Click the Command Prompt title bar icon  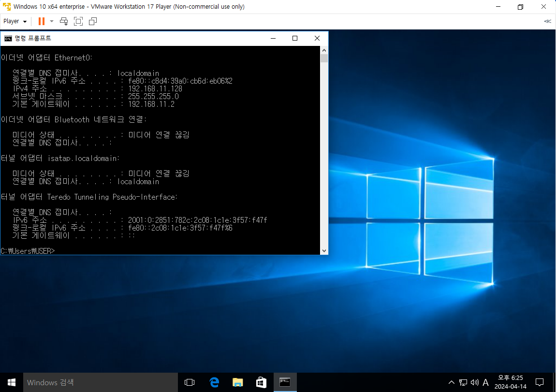pos(8,38)
